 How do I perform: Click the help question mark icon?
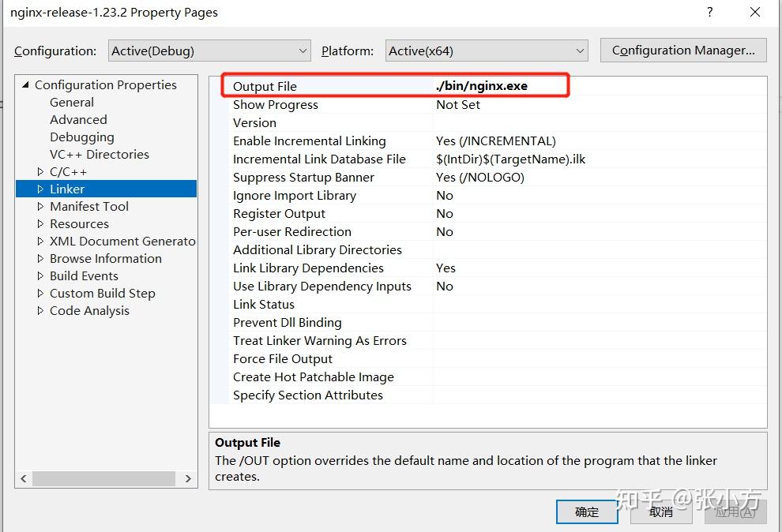pos(709,13)
